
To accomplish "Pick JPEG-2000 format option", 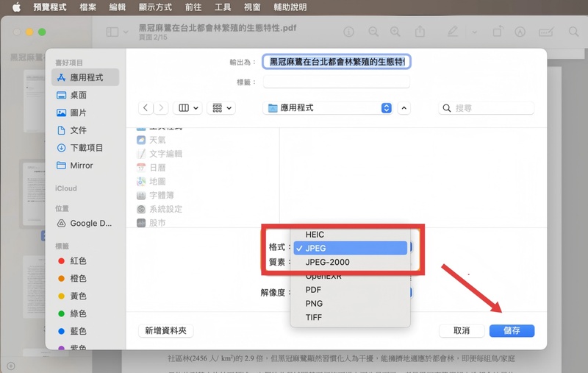I will tap(327, 262).
